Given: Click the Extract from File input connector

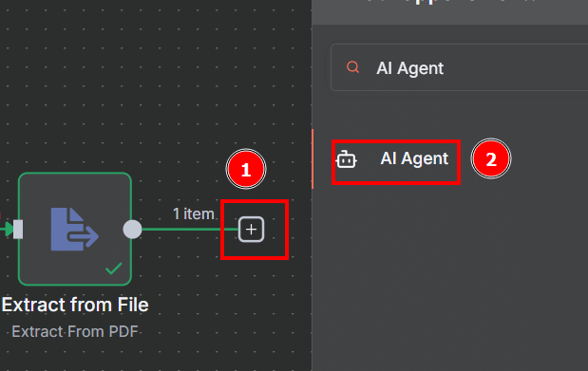Looking at the screenshot, I should [x=18, y=230].
